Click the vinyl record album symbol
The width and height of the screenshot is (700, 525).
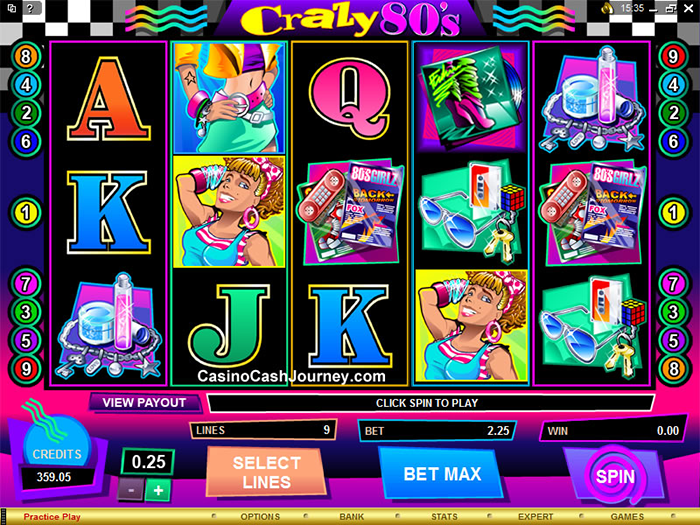[471, 98]
